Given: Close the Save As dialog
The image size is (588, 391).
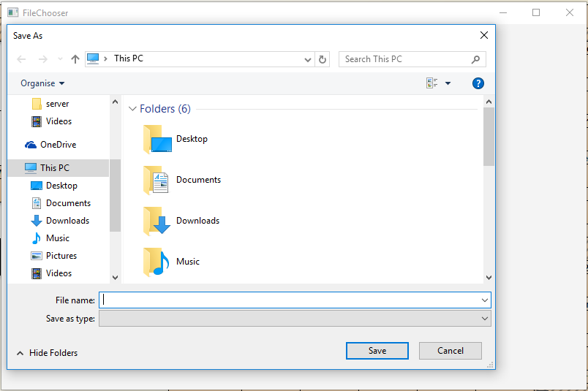Looking at the screenshot, I should [x=484, y=35].
